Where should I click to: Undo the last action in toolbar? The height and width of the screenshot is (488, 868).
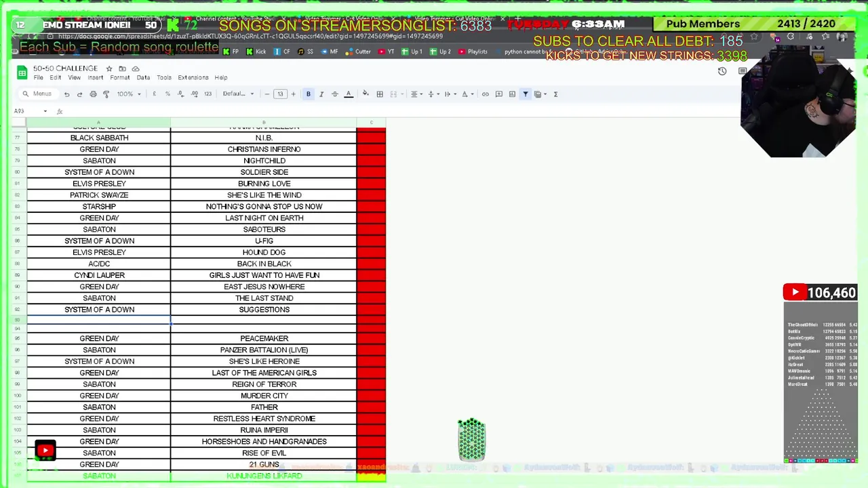click(66, 94)
